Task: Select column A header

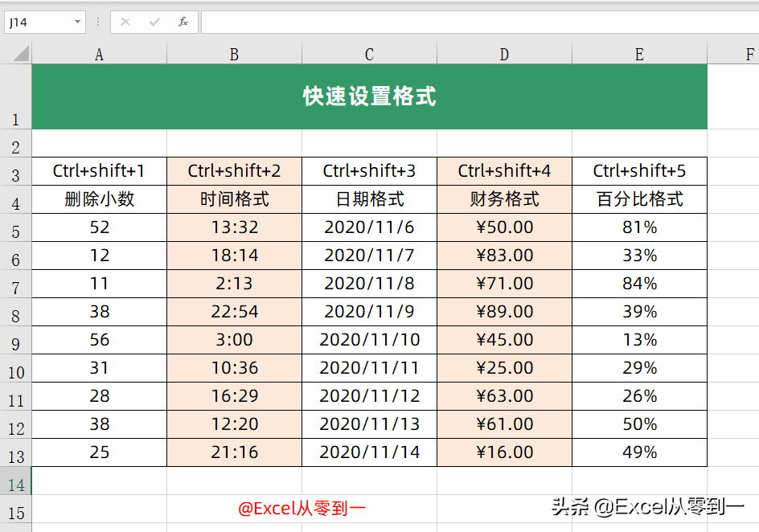Action: point(99,54)
